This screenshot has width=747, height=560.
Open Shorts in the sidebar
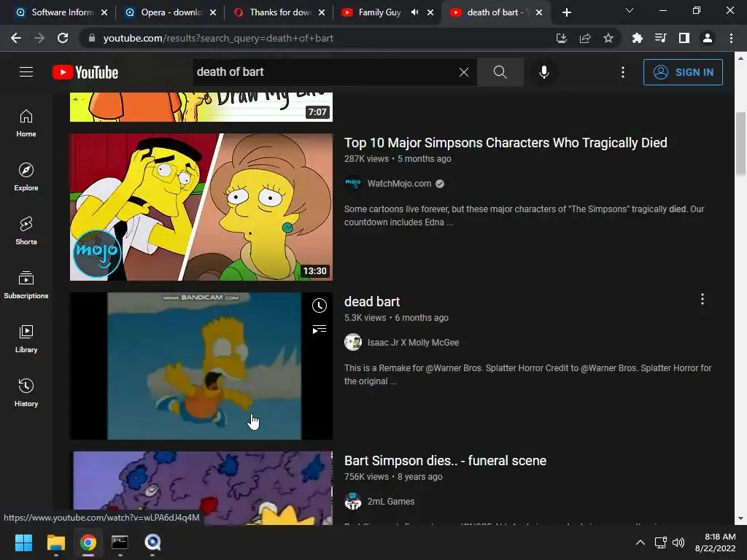click(26, 231)
